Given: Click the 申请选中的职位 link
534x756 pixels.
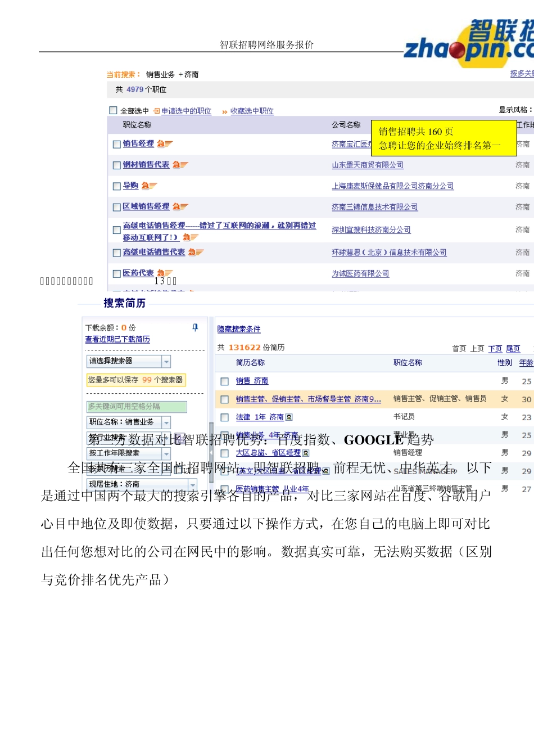Looking at the screenshot, I should [x=186, y=111].
